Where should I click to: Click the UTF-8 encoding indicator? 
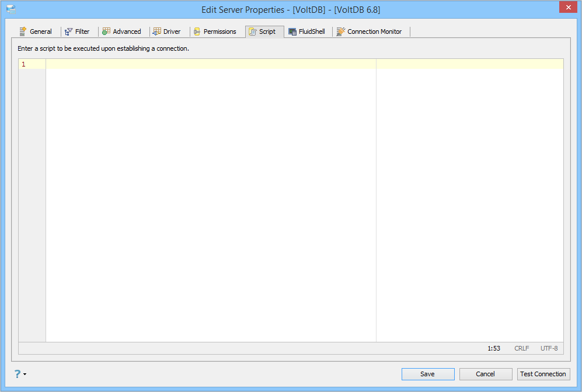click(x=549, y=348)
